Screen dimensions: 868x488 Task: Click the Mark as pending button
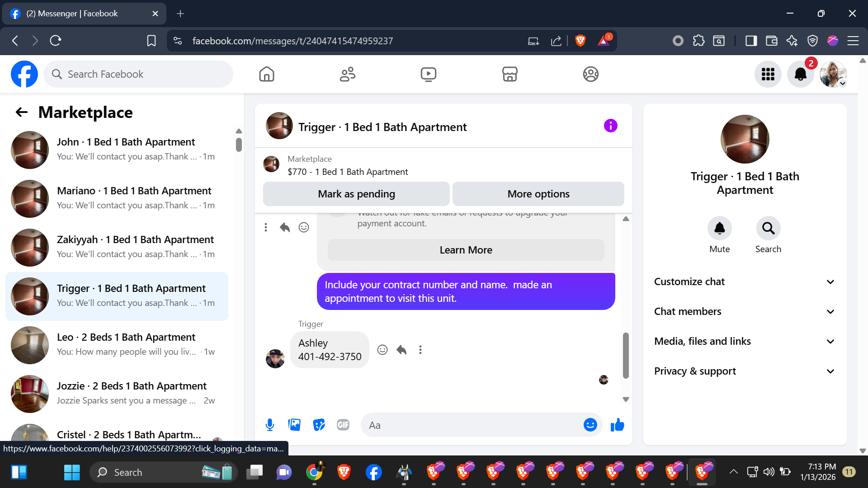pos(356,194)
